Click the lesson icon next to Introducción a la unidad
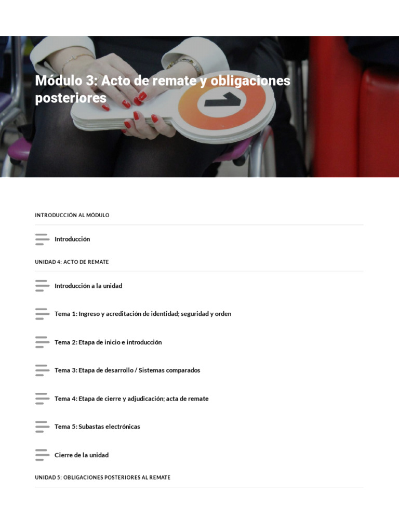The image size is (399, 532). coord(42,286)
